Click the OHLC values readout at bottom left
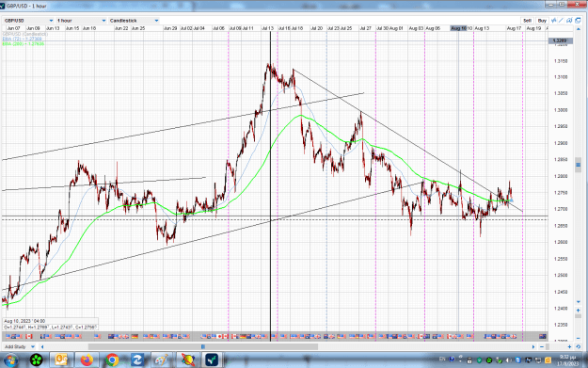Screen dimensions: 588x368 51,328
